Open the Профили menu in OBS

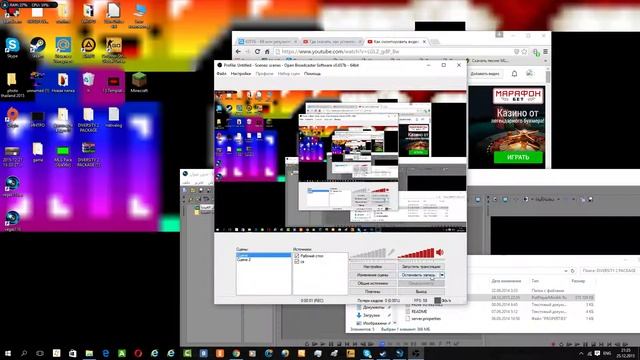coord(264,74)
